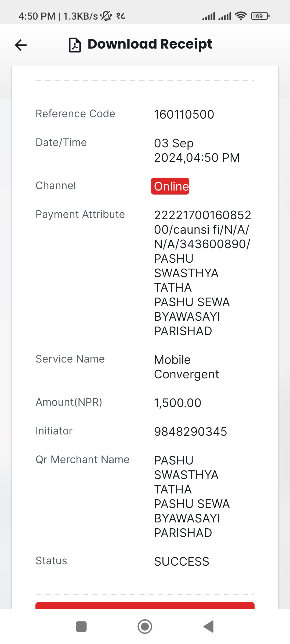Image resolution: width=290 pixels, height=644 pixels.
Task: Tap the WiFi status icon
Action: coord(241,16)
